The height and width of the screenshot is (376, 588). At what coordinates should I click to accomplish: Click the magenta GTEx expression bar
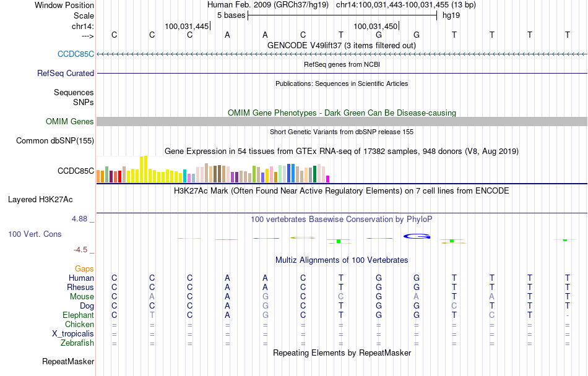327,179
